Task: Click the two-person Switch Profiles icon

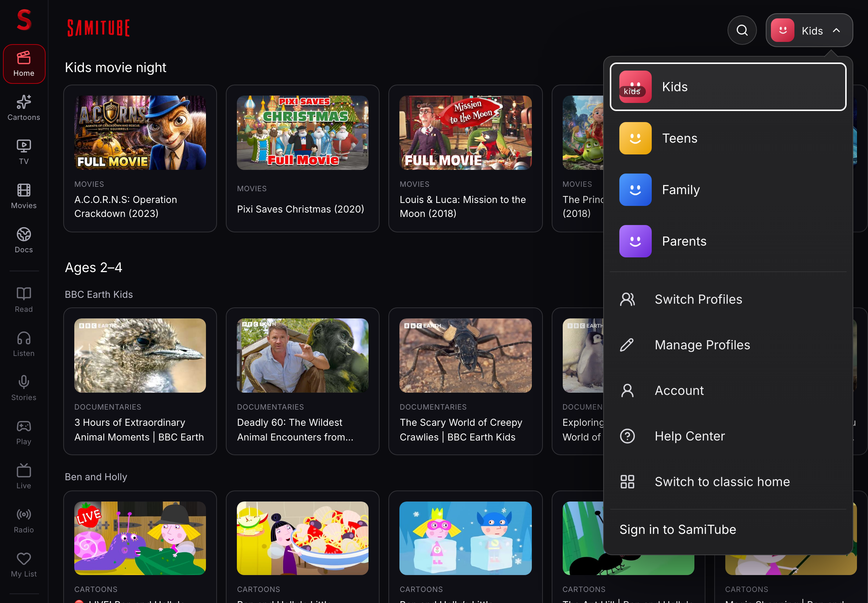Action: 627,299
